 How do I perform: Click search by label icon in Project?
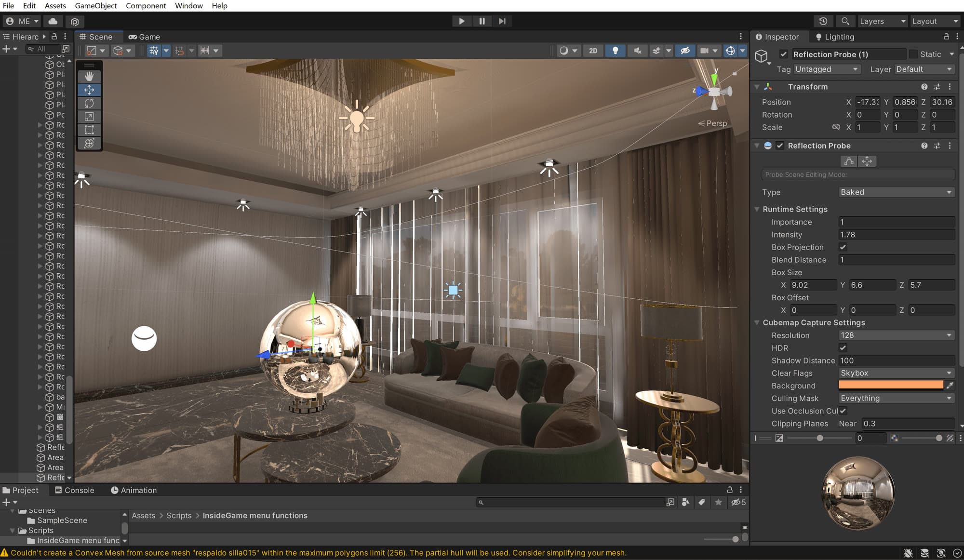(x=702, y=502)
